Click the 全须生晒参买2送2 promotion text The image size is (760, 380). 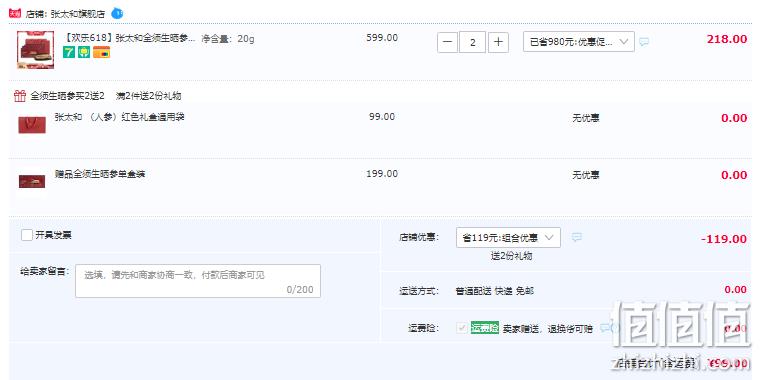[67, 96]
